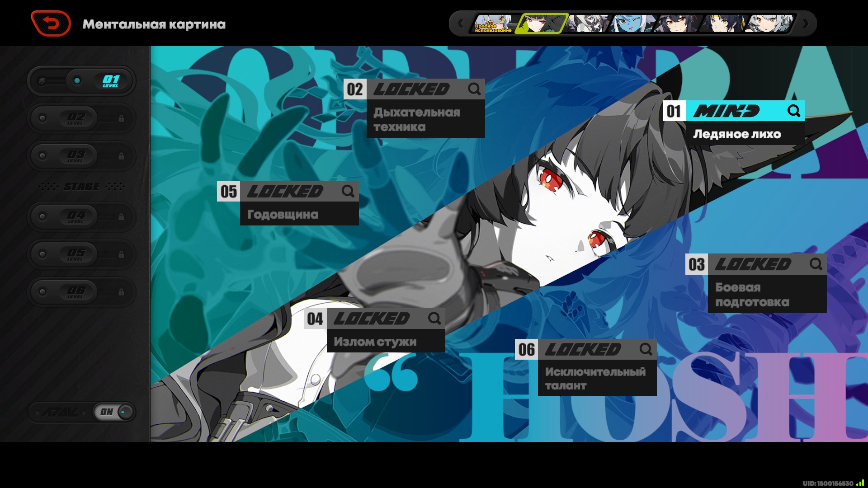Click lock icon on level 06 row
Image resolution: width=868 pixels, height=488 pixels.
click(121, 292)
